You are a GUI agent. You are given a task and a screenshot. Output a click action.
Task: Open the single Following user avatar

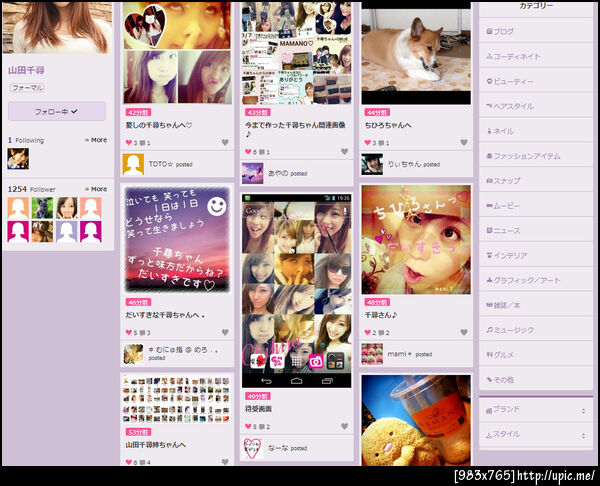pyautogui.click(x=18, y=158)
